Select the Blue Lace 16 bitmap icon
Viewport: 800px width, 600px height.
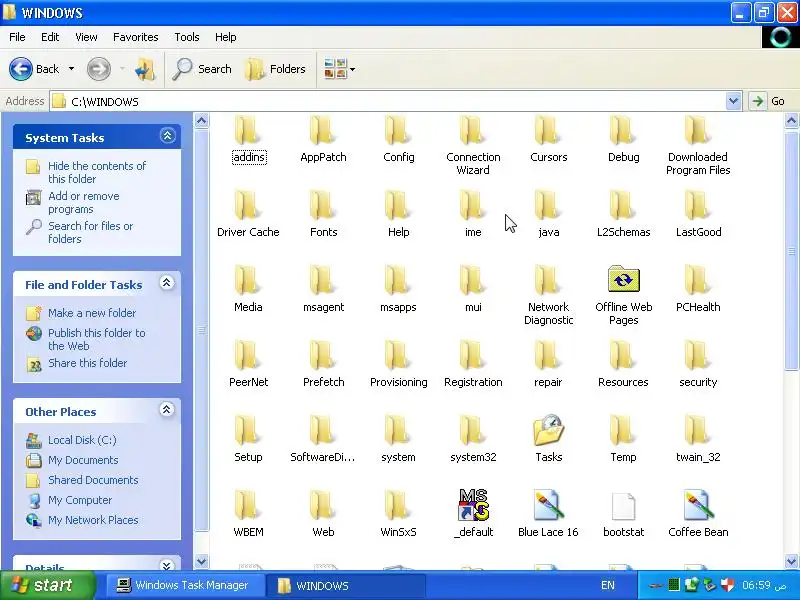(x=548, y=505)
